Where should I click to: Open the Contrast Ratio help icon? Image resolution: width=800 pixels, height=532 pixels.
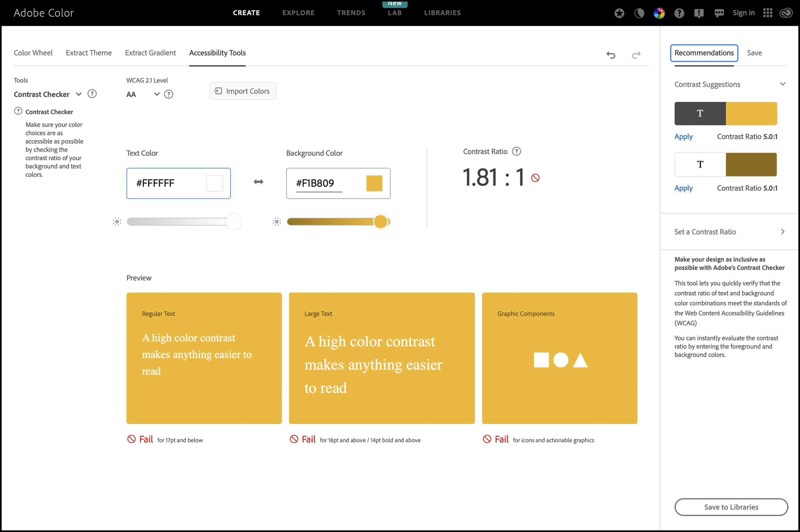coord(516,151)
